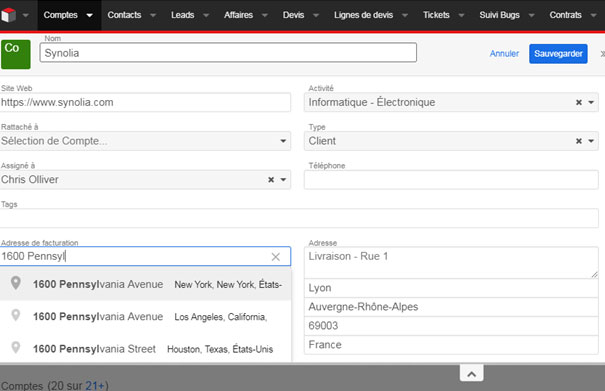Select 1600 Pennsylvania Avenue Los Angeles suggestion
This screenshot has width=605, height=391.
point(145,317)
